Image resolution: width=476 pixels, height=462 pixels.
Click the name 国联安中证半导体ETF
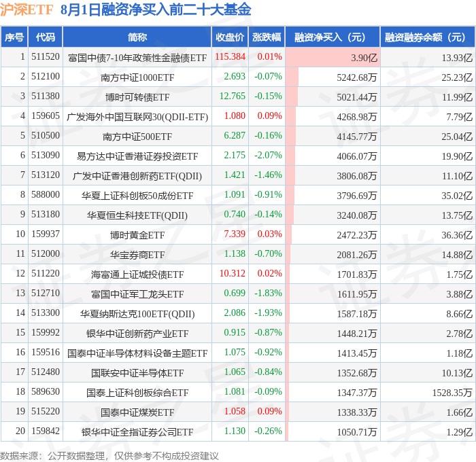(x=137, y=373)
